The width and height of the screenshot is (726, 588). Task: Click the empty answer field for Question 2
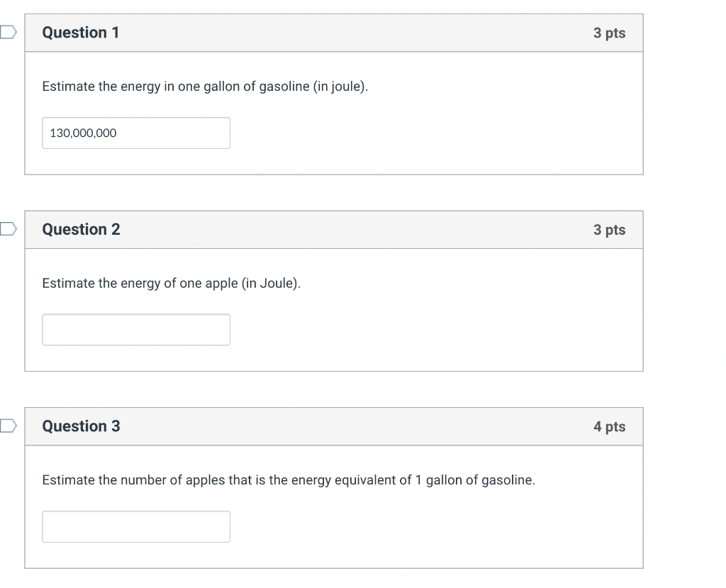135,330
